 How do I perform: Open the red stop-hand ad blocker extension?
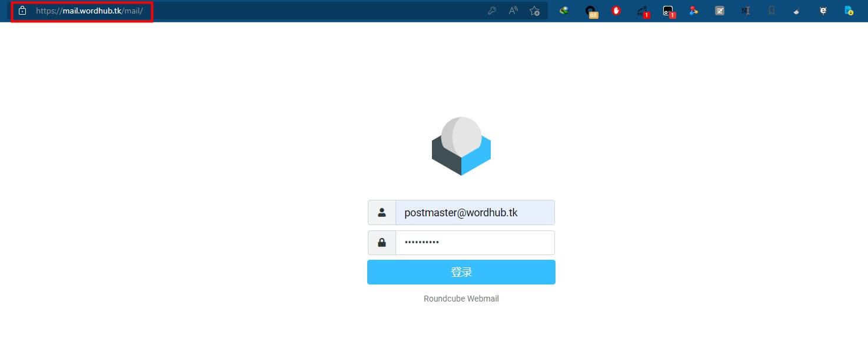pos(616,10)
